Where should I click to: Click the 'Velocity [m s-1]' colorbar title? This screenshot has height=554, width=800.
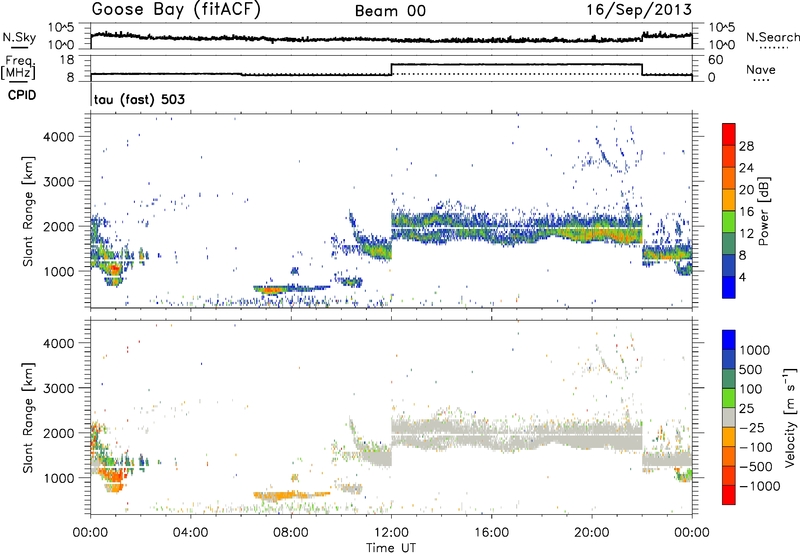[x=790, y=417]
